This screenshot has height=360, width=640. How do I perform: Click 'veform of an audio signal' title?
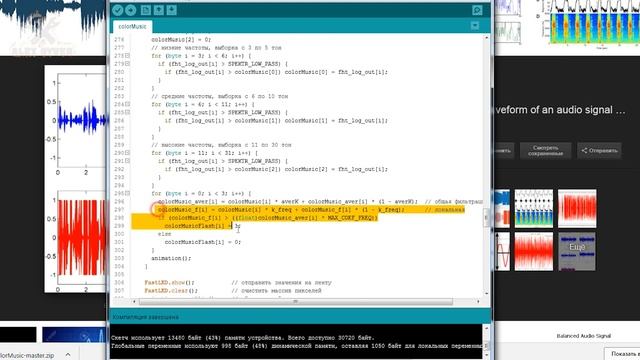click(x=560, y=110)
